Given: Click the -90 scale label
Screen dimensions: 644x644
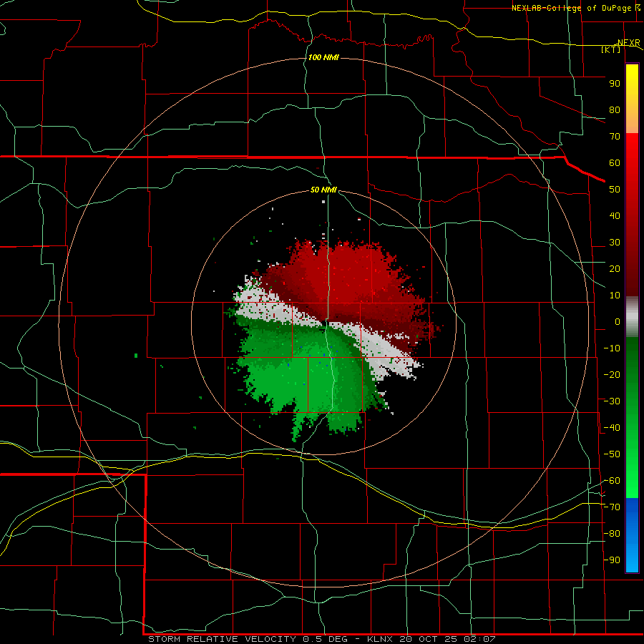Looking at the screenshot, I should click(612, 560).
